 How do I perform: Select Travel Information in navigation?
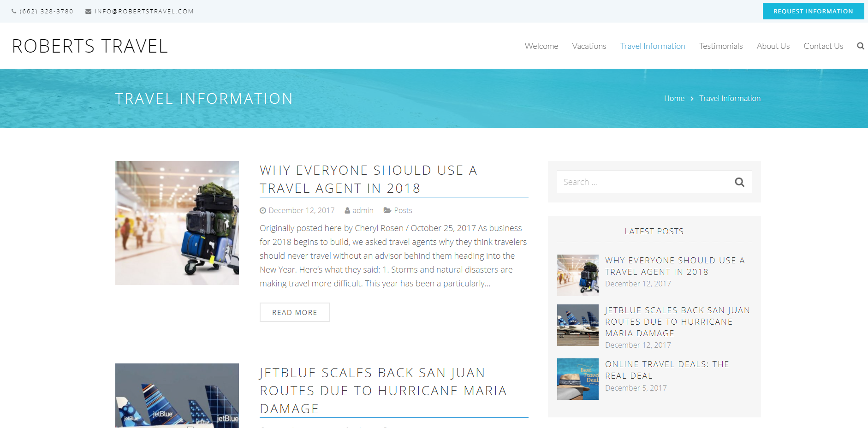coord(653,46)
